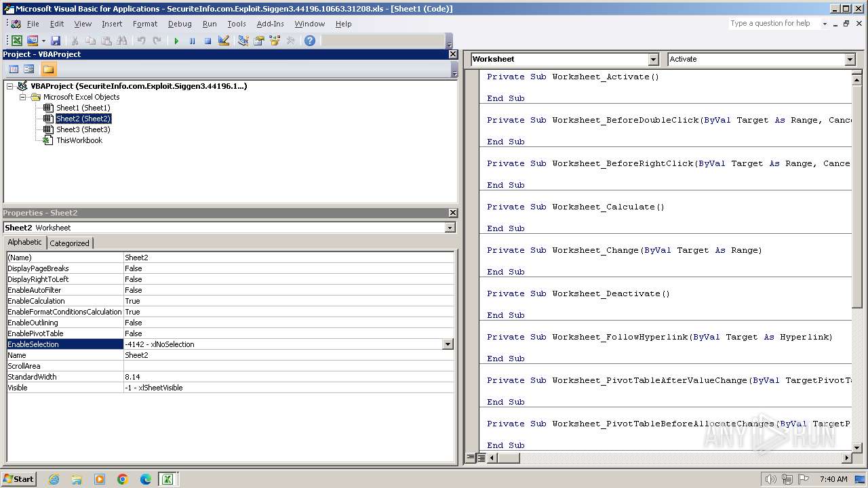Click View Object icon in Project pane
The height and width of the screenshot is (488, 868).
(x=29, y=69)
